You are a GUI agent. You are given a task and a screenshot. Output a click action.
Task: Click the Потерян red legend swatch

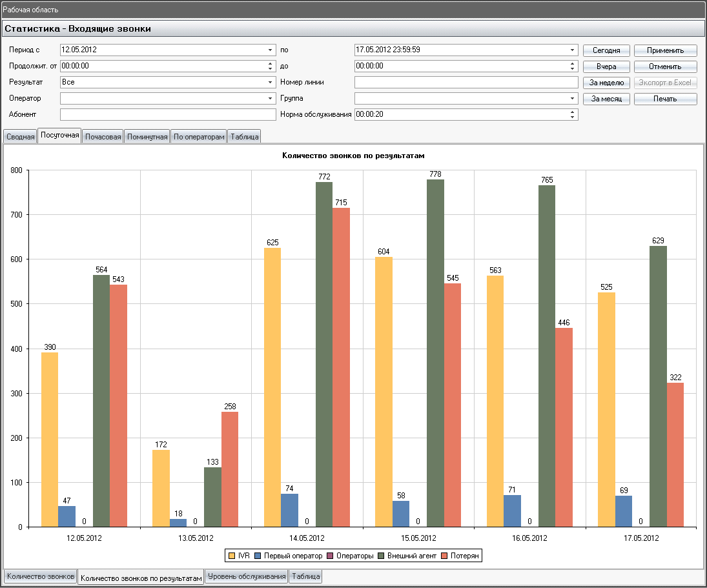coord(444,556)
